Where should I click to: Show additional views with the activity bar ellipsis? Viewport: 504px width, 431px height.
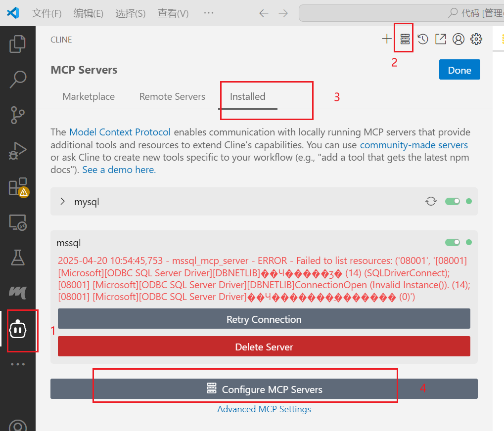[18, 364]
